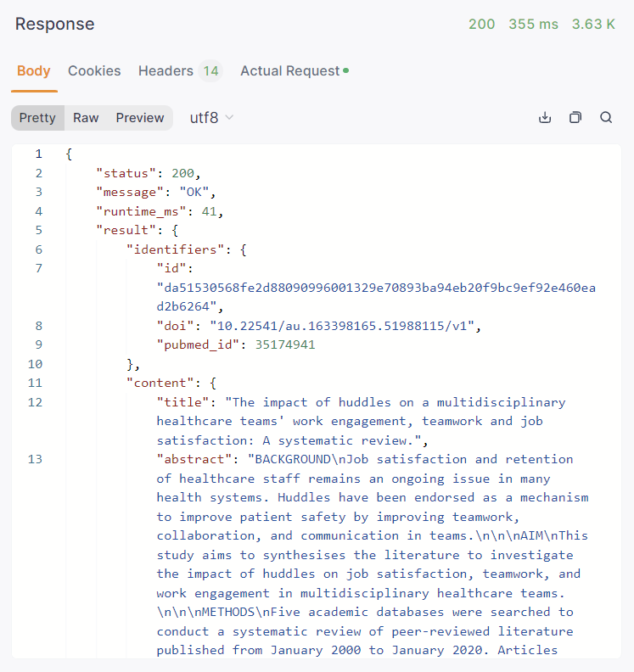634x672 pixels.
Task: Switch to Preview view mode
Action: coord(140,118)
